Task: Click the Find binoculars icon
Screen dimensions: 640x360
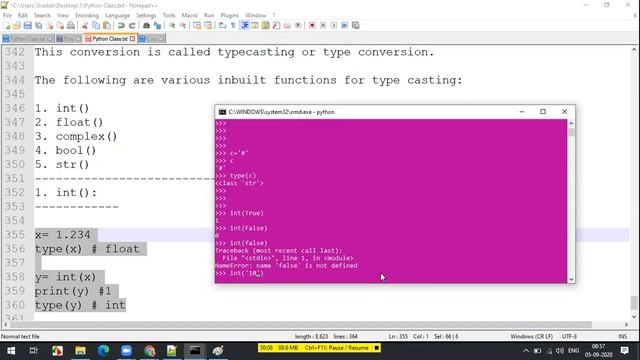Action: tap(146, 26)
